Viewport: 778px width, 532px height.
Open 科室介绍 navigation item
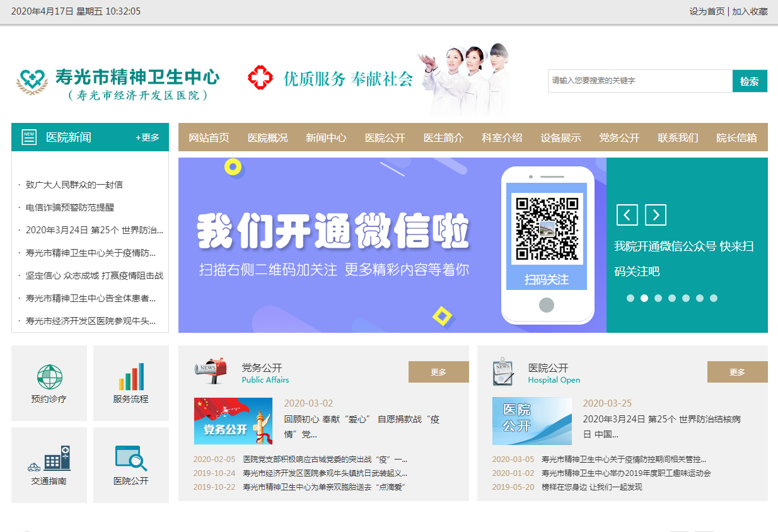click(x=502, y=137)
